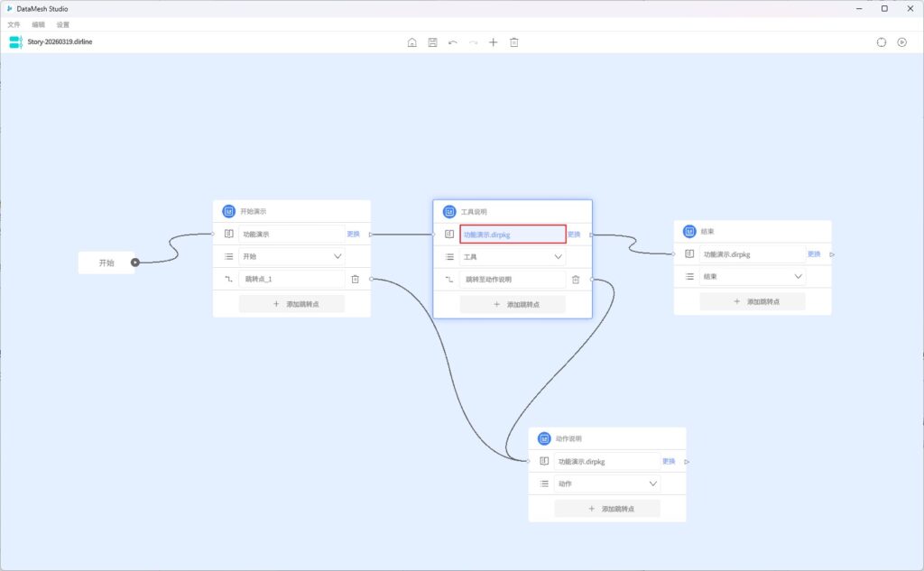Click the plus icon to add a node

pyautogui.click(x=493, y=42)
